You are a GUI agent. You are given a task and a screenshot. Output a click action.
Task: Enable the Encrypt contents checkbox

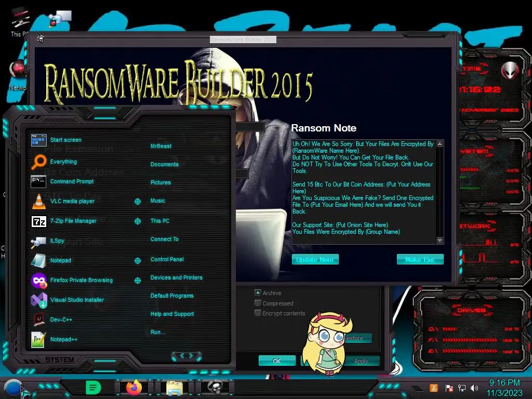coord(258,313)
